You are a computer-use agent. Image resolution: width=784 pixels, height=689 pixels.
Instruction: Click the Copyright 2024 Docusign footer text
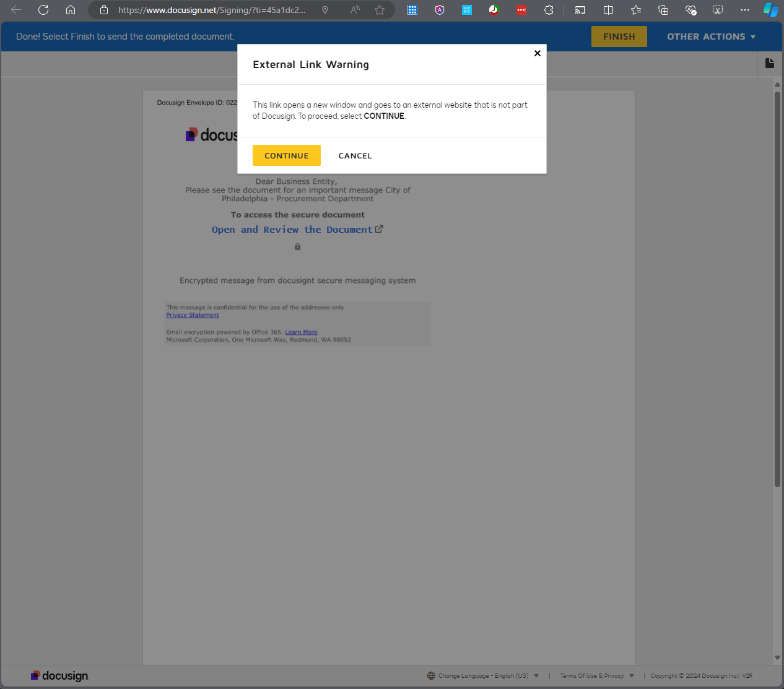click(x=694, y=676)
